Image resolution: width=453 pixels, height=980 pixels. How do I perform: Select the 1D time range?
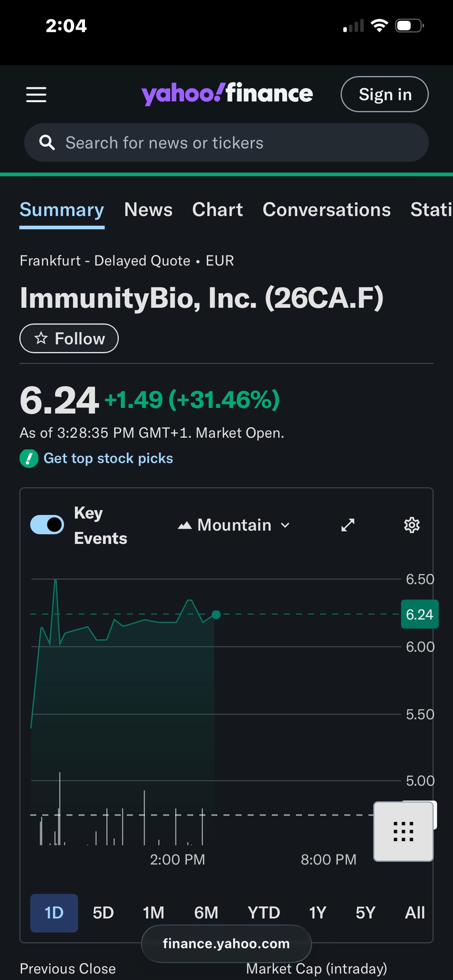(x=54, y=913)
